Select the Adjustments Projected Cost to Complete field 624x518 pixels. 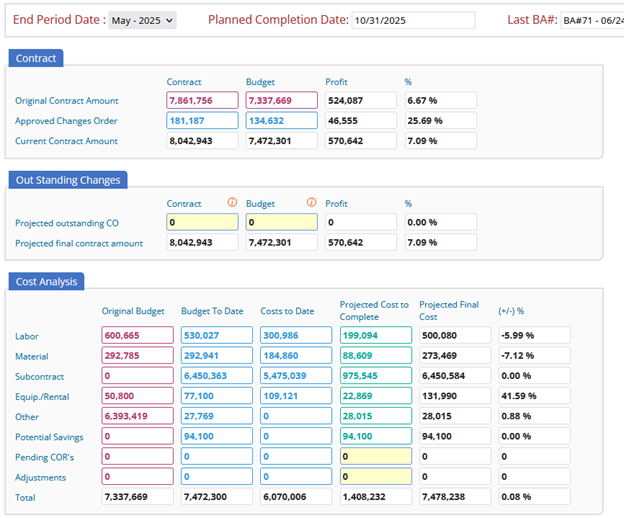click(x=375, y=477)
